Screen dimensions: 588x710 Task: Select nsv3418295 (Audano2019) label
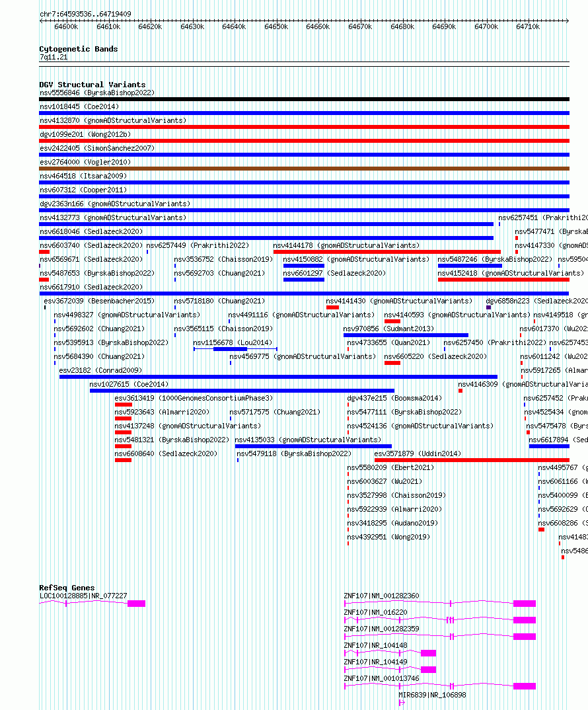[392, 523]
